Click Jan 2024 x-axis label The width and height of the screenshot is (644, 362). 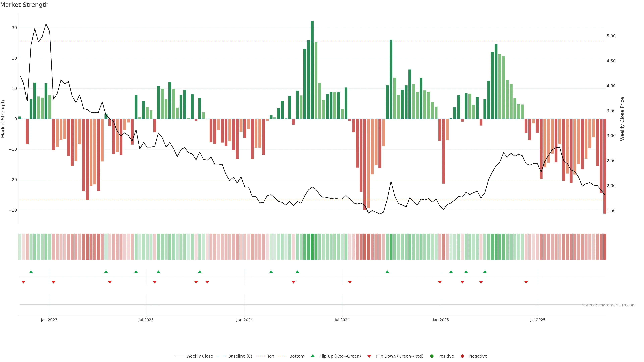tap(245, 320)
